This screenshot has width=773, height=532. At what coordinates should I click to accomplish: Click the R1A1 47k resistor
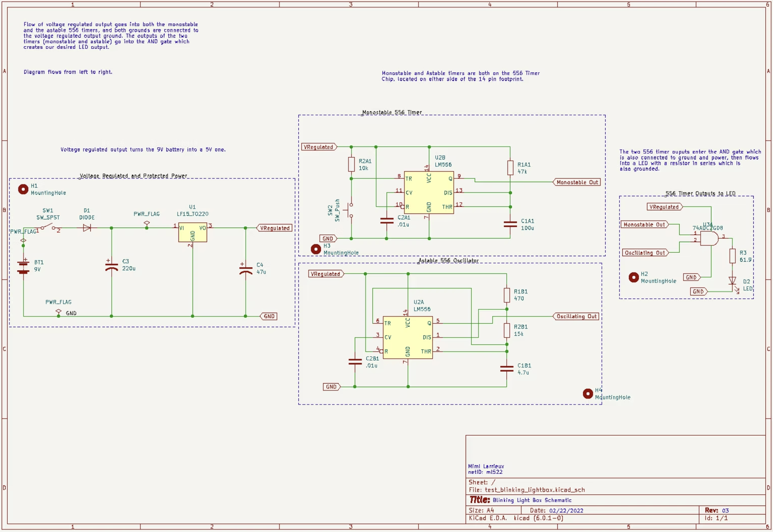coord(510,168)
